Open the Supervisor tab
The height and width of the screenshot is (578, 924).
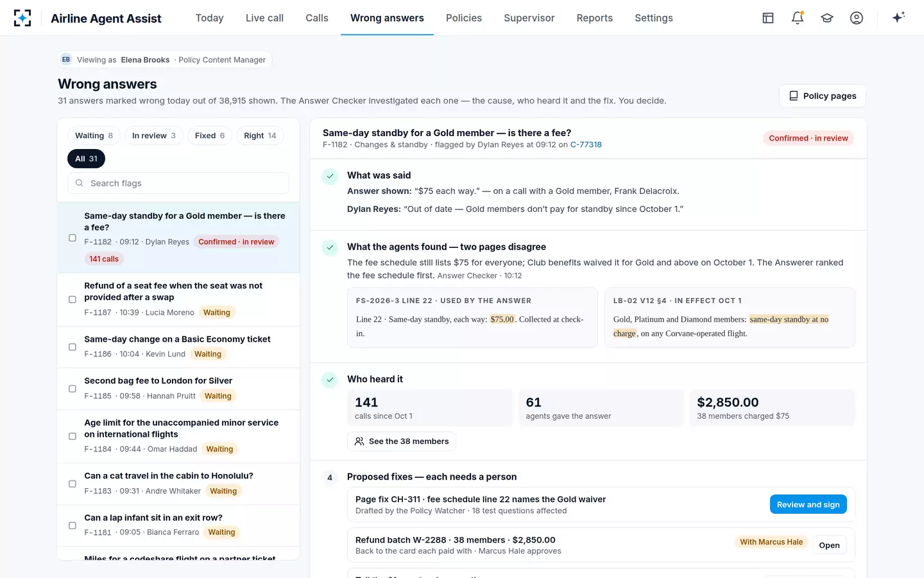(529, 18)
